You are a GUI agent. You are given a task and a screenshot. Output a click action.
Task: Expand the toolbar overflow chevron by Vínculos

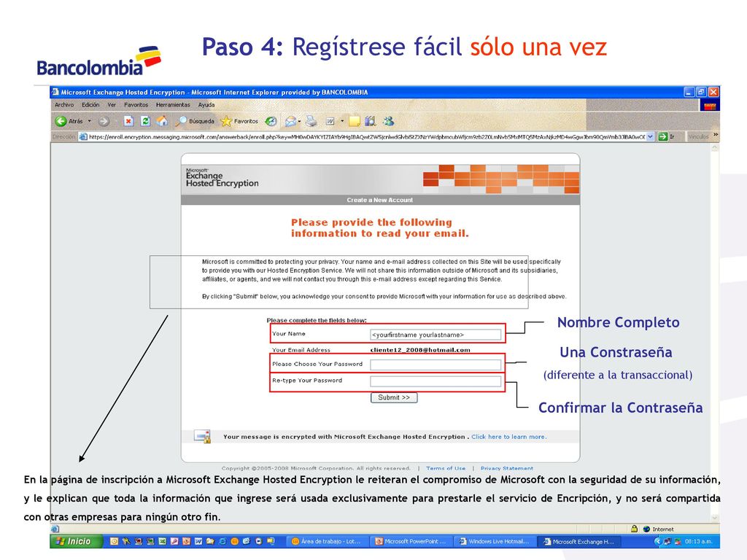pyautogui.click(x=716, y=135)
